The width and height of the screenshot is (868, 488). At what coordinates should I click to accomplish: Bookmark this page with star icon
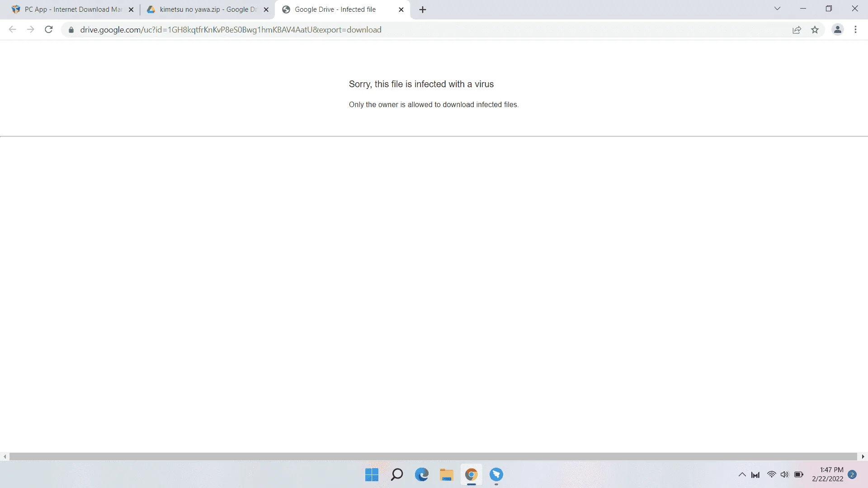click(815, 30)
